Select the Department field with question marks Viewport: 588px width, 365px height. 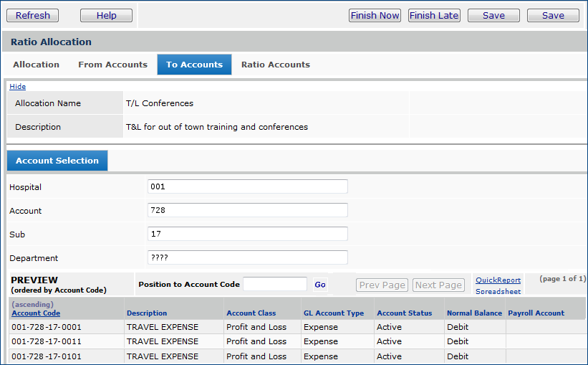click(247, 257)
